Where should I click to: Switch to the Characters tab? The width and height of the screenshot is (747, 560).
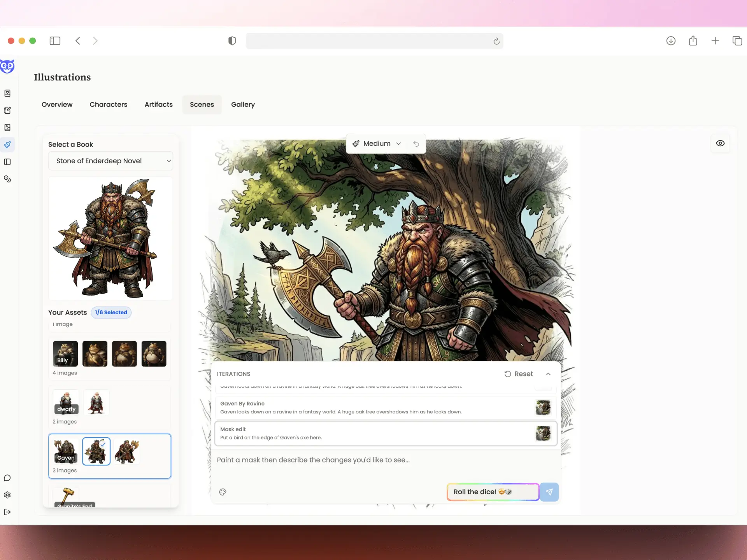click(108, 105)
